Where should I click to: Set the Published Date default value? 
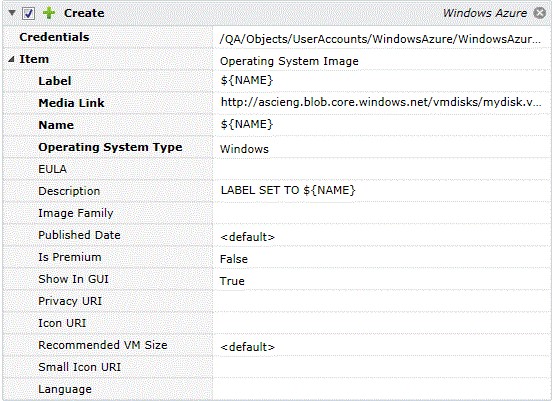[382, 237]
